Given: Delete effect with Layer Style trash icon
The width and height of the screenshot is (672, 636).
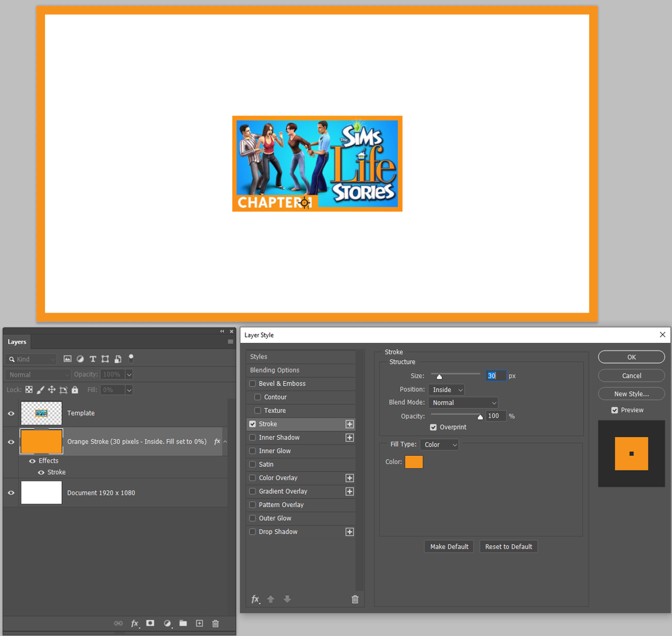Looking at the screenshot, I should [x=355, y=599].
